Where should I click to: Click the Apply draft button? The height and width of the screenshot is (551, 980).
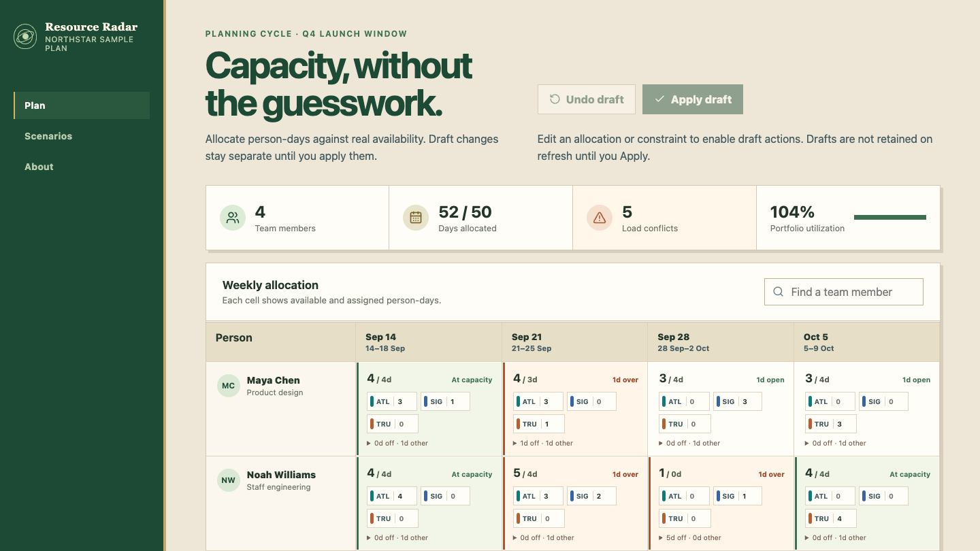(693, 99)
